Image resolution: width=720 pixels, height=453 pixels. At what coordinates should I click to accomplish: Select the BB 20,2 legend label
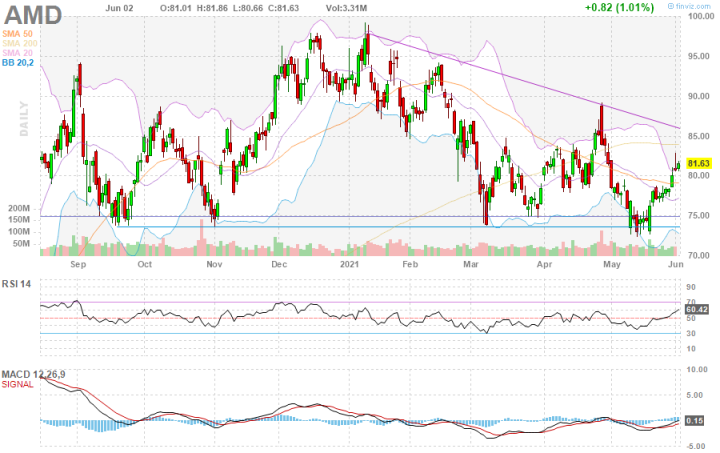coord(18,63)
